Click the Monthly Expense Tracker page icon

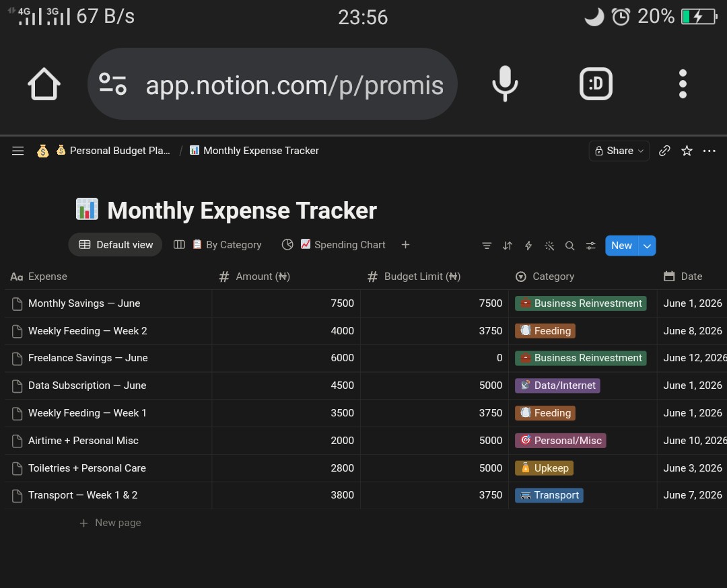point(87,209)
